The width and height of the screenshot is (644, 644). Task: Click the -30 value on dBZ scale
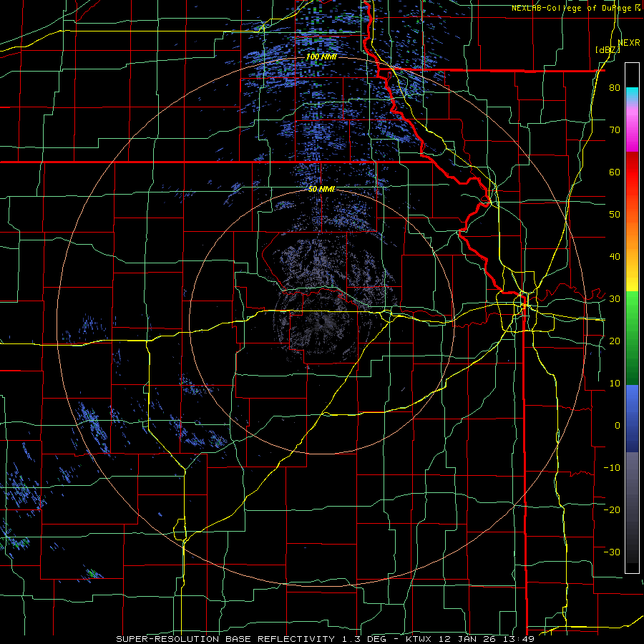tap(612, 552)
